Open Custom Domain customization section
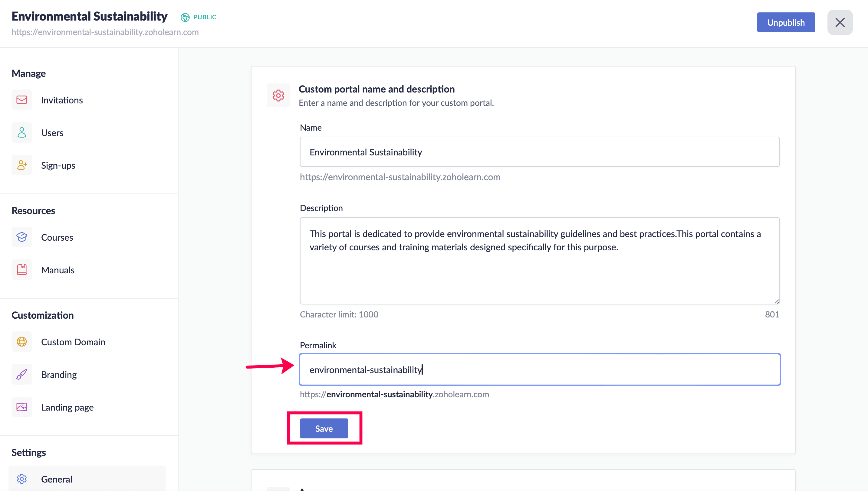The height and width of the screenshot is (491, 868). click(73, 342)
